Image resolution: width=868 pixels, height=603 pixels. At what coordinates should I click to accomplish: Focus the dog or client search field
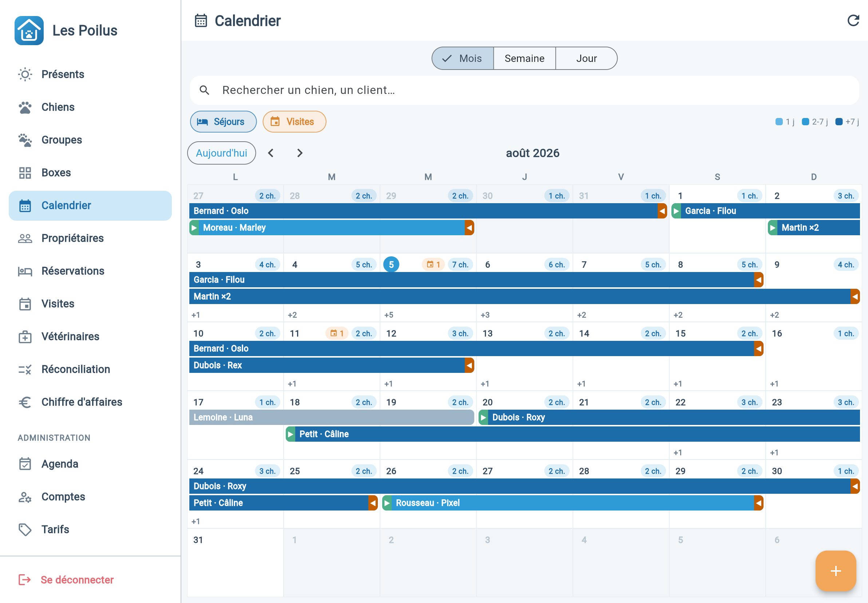[x=525, y=90]
